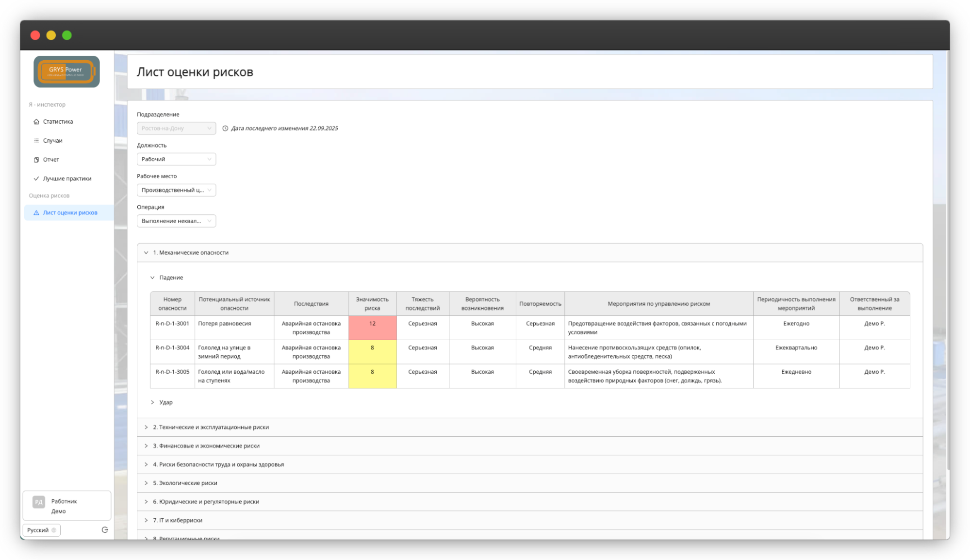Viewport: 970px width, 560px height.
Task: Go to Лучшие практики page
Action: pos(67,179)
